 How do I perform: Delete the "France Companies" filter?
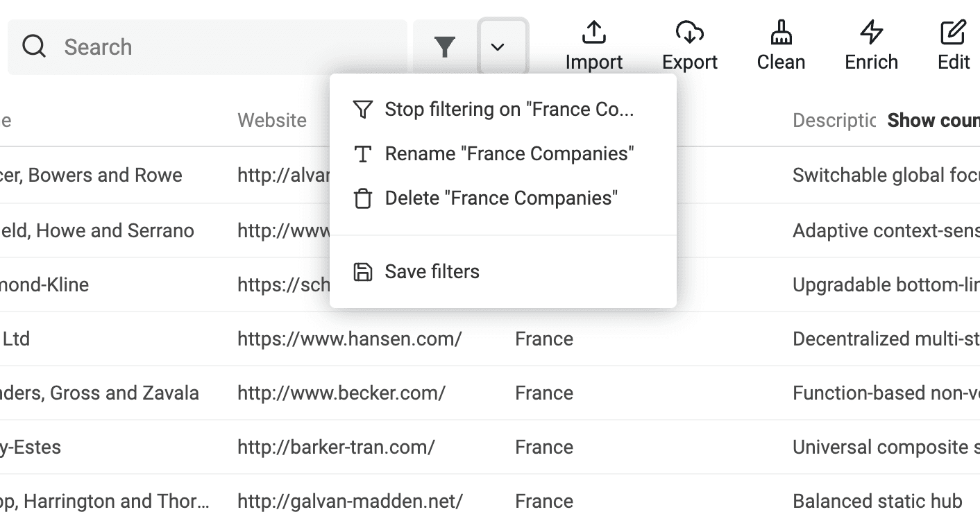coord(500,198)
